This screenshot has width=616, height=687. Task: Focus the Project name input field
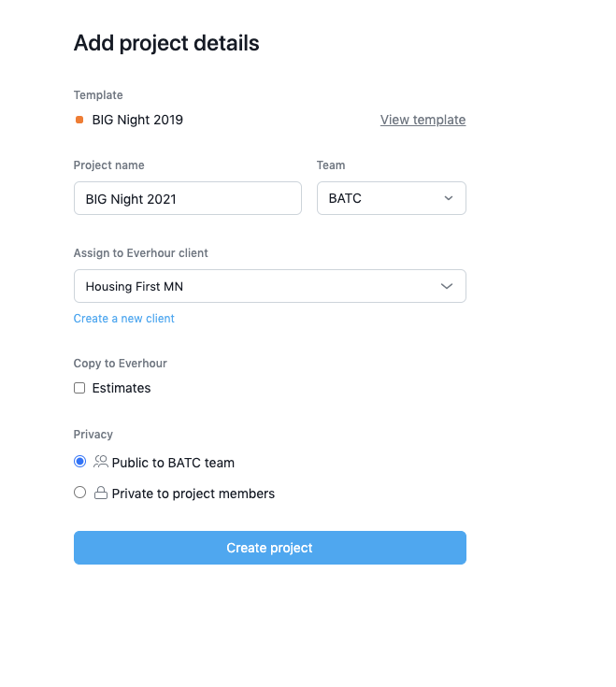[x=187, y=198]
